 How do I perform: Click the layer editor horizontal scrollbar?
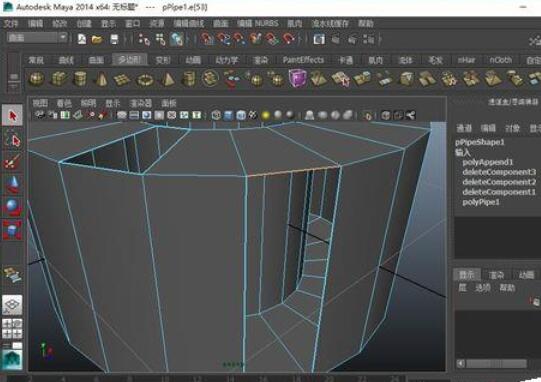(496, 363)
